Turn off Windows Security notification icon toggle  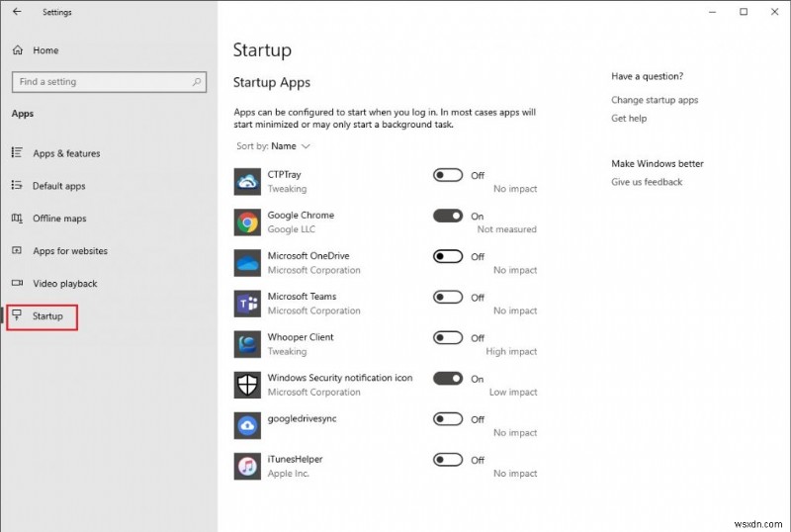pyautogui.click(x=448, y=379)
